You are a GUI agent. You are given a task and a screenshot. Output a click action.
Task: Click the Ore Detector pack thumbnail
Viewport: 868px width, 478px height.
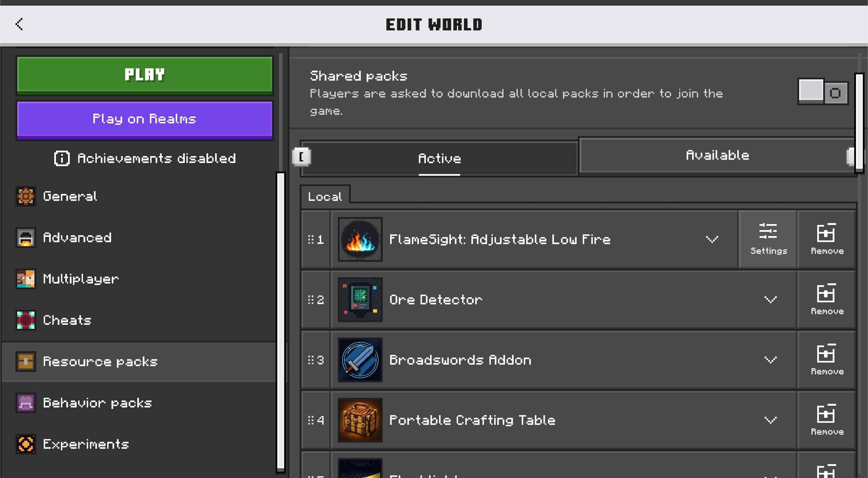(x=360, y=300)
